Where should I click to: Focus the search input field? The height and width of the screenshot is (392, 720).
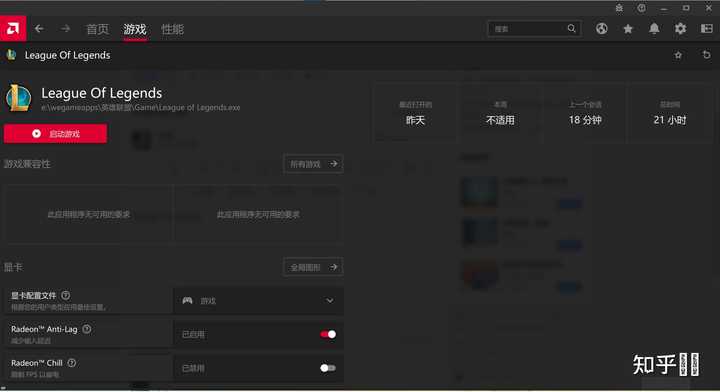tap(534, 29)
